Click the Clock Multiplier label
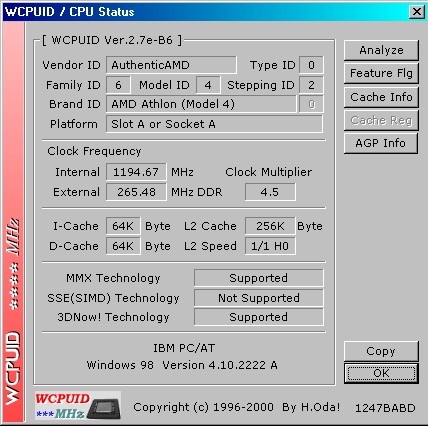This screenshot has width=428, height=427. tap(269, 172)
